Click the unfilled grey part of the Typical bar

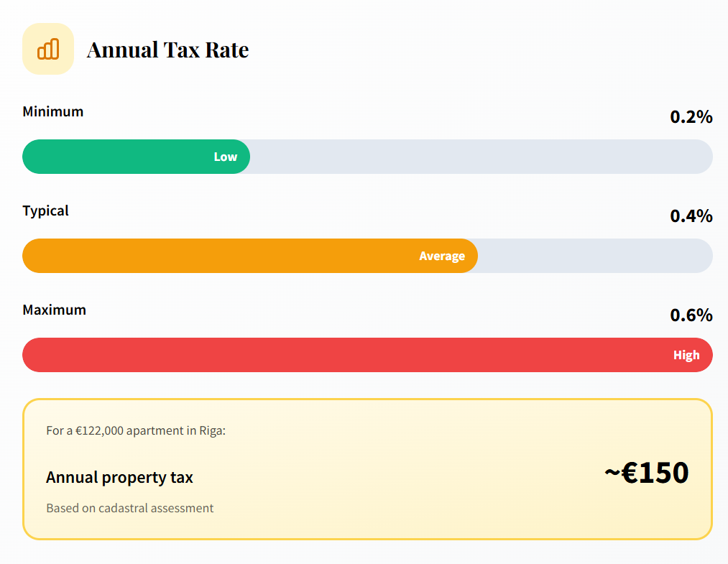[x=595, y=256]
